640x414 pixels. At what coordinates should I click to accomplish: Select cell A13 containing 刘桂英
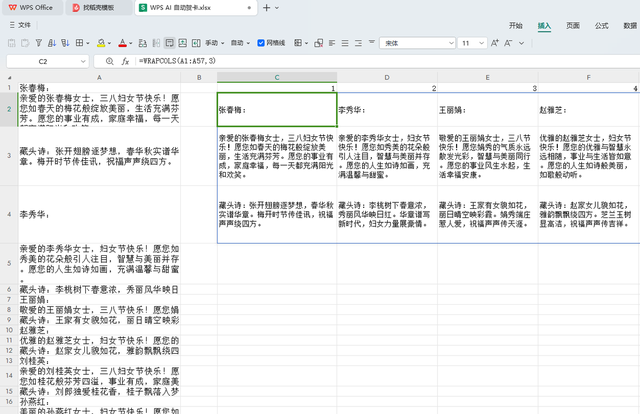pyautogui.click(x=99, y=361)
